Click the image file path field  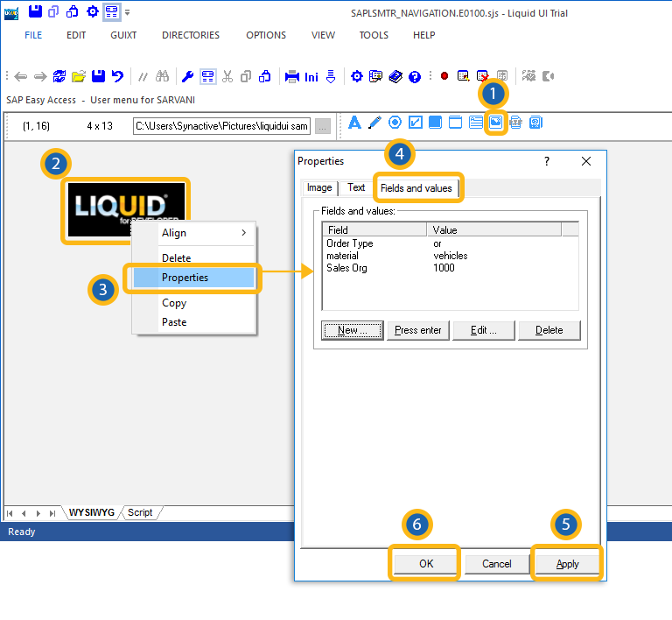[222, 126]
